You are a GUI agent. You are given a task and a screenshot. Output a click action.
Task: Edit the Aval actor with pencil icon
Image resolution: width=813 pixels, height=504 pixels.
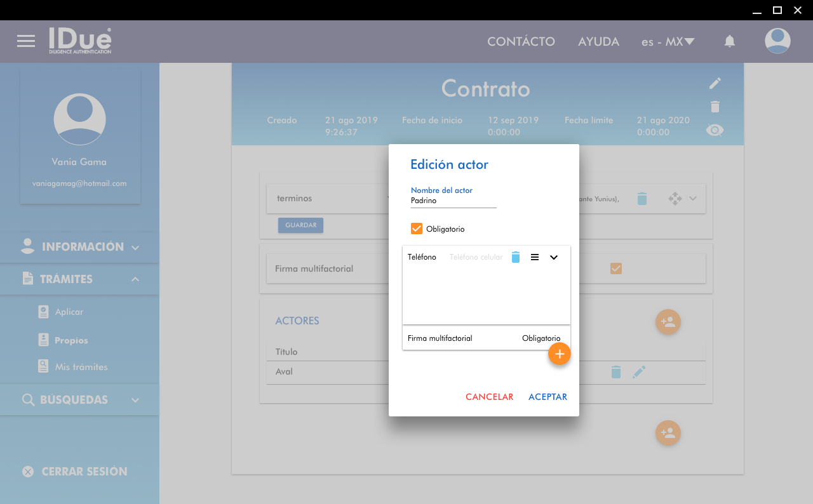[639, 372]
